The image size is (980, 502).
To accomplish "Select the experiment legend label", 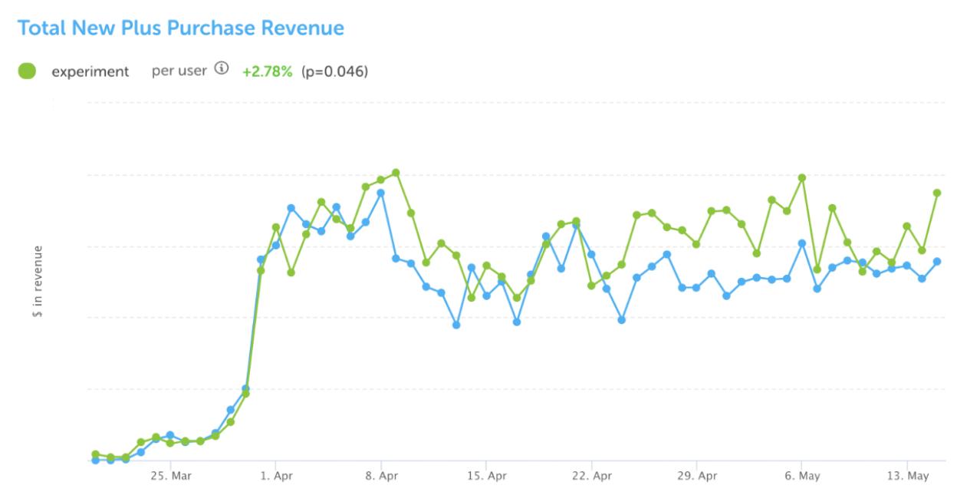I will (x=90, y=71).
